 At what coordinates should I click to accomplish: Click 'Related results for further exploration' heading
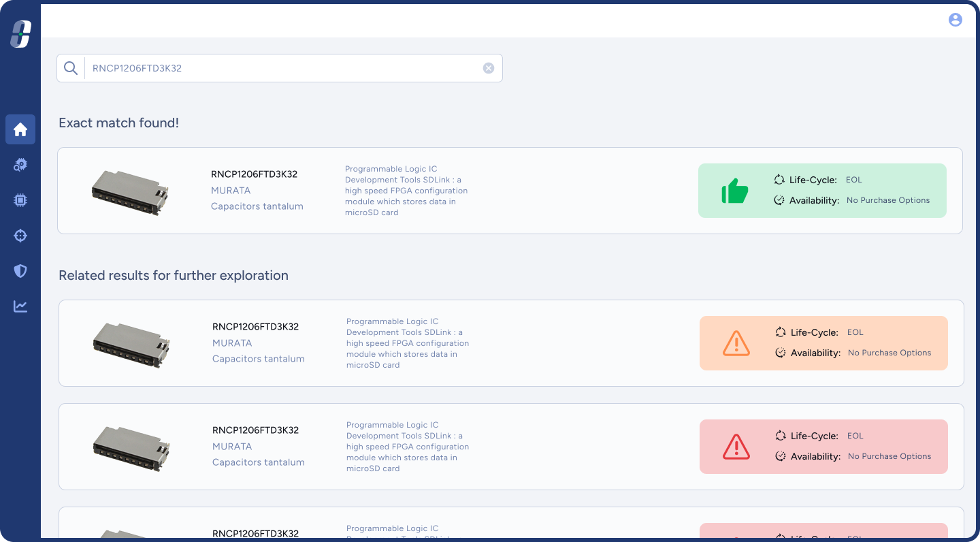coord(174,276)
